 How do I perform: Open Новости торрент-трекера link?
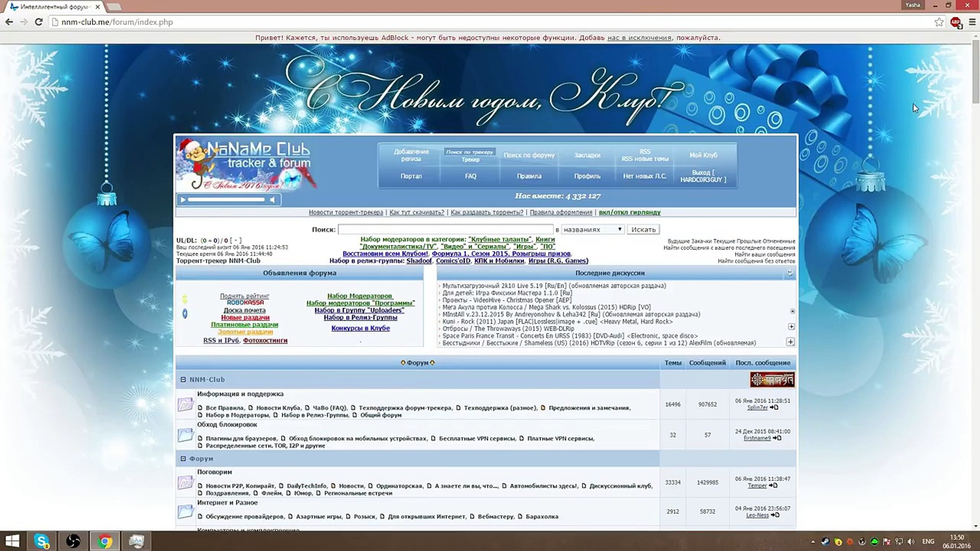346,212
